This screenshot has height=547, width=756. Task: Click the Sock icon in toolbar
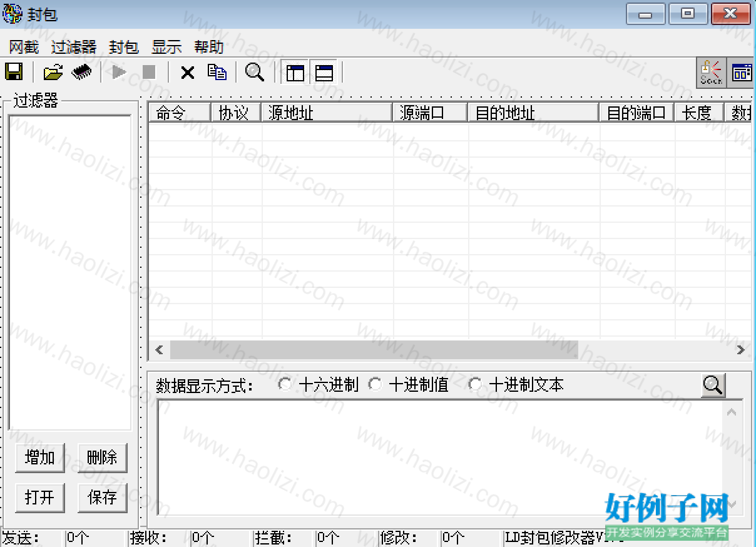pyautogui.click(x=712, y=73)
